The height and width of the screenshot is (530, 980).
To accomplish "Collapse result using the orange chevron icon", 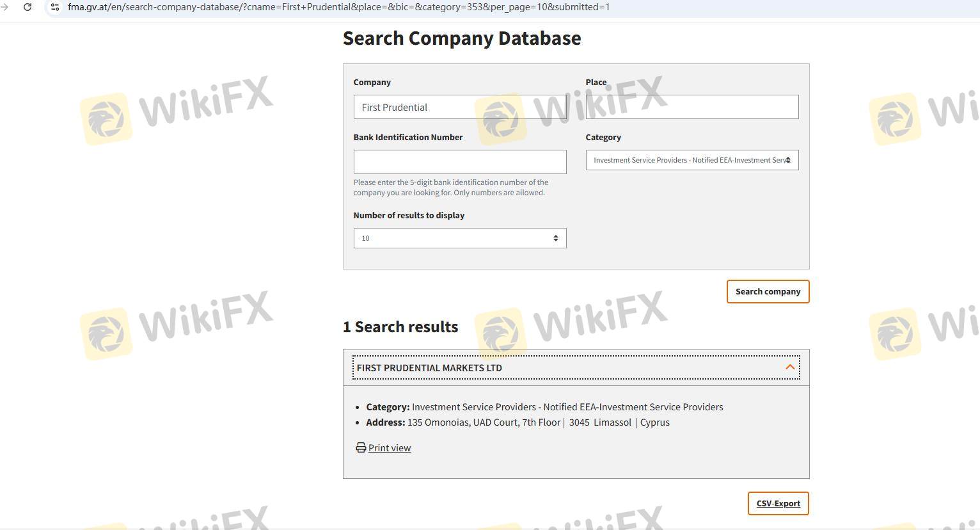I will click(790, 367).
